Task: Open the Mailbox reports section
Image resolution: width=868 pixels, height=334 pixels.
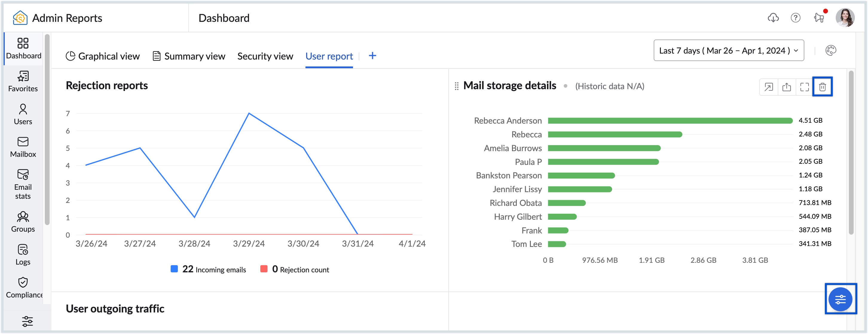Action: pos(23,147)
